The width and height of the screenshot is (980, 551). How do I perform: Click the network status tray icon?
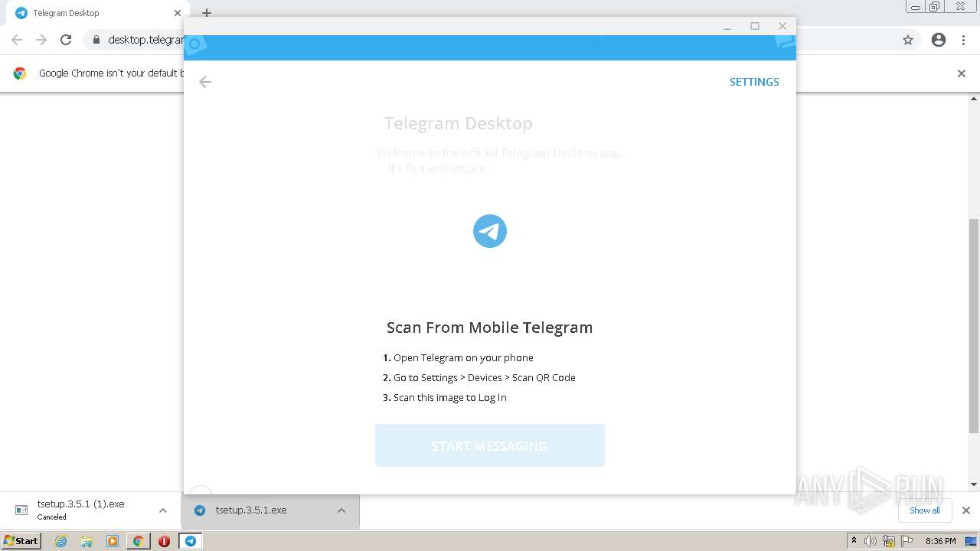pyautogui.click(x=889, y=541)
